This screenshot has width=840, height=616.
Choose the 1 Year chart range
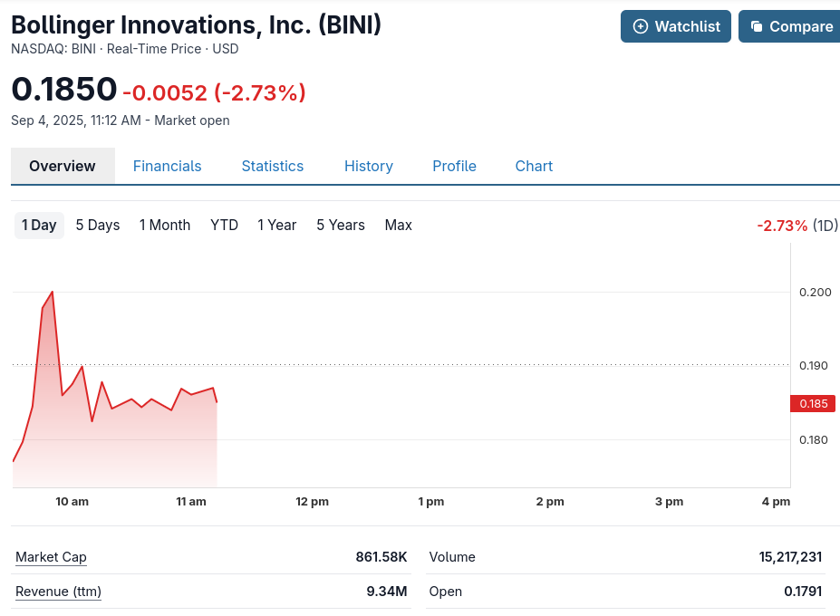point(276,225)
